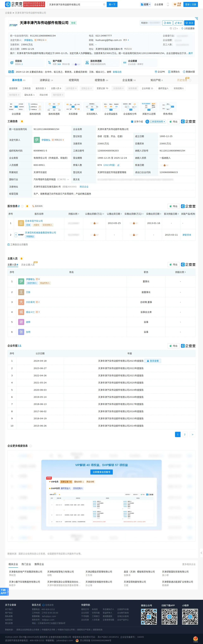Open the 股权穿透图 equity card
This screenshot has height=644, width=203.
pyautogui.click(x=102, y=63)
